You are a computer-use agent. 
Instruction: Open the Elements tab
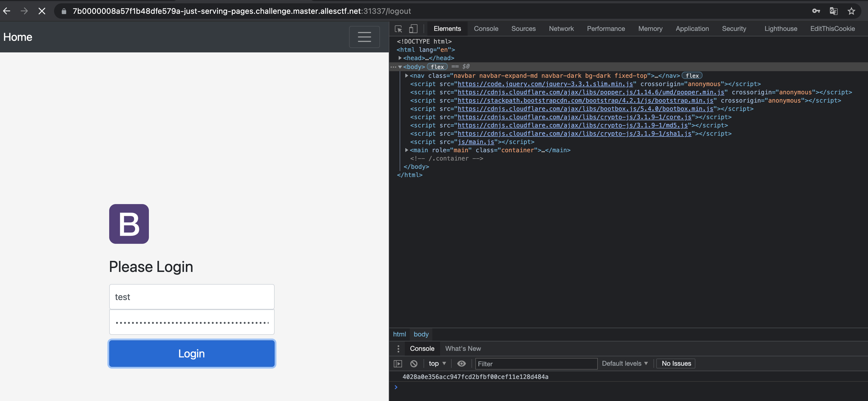pos(447,29)
